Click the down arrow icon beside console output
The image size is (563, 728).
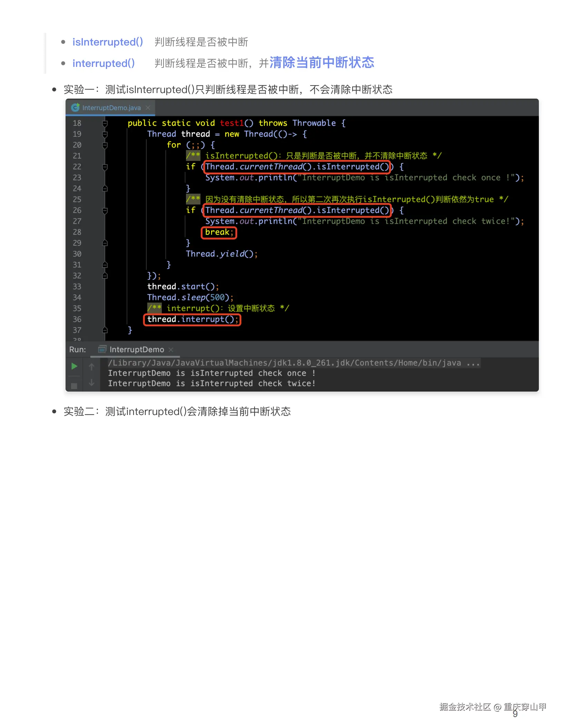(91, 382)
